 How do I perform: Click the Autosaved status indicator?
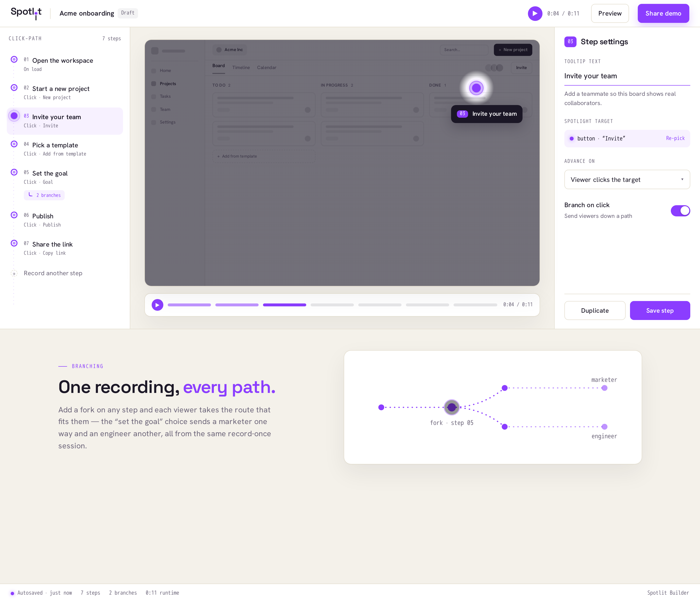point(41,593)
